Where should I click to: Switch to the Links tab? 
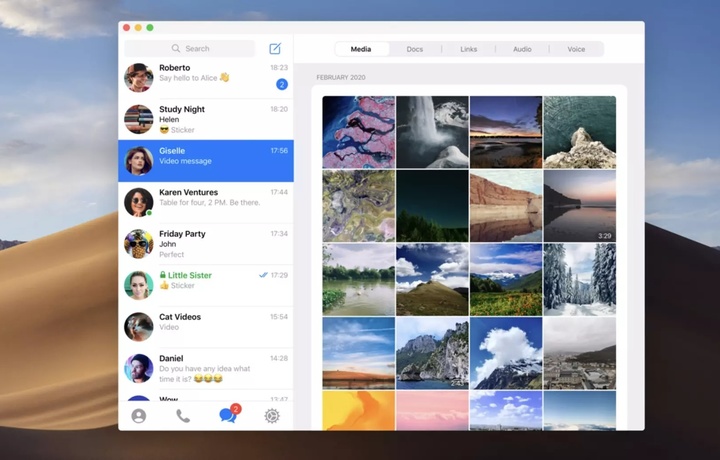pyautogui.click(x=469, y=49)
